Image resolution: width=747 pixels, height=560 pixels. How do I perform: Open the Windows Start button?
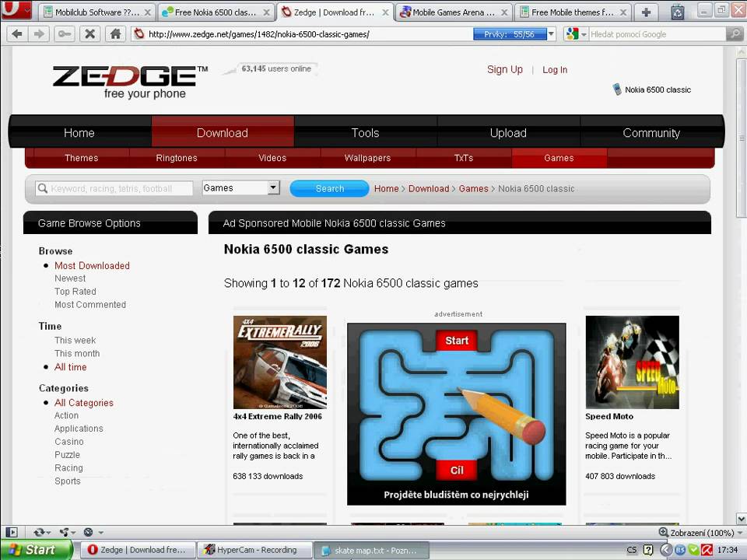[x=37, y=550]
